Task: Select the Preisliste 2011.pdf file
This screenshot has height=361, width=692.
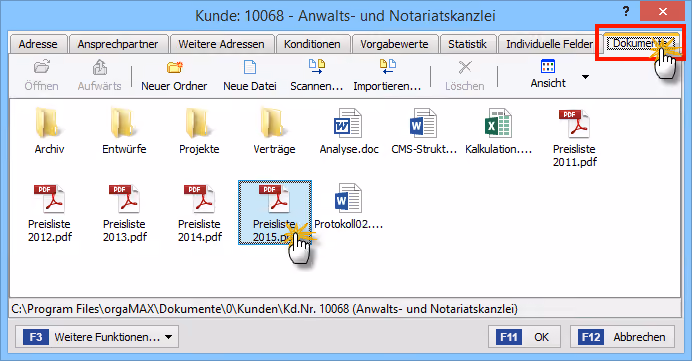Action: click(x=575, y=137)
